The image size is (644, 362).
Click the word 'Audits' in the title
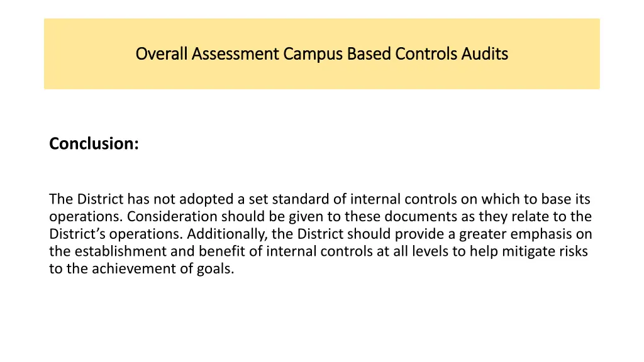point(485,54)
